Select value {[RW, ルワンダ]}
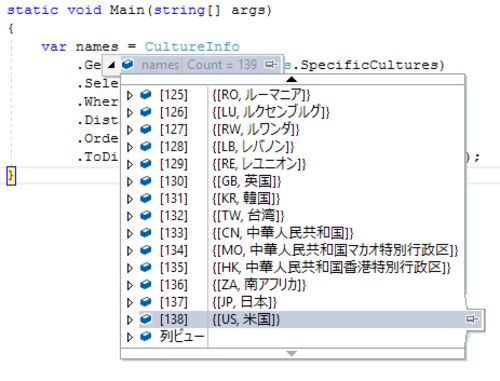Screen dimensions: 500x381 [x=256, y=130]
